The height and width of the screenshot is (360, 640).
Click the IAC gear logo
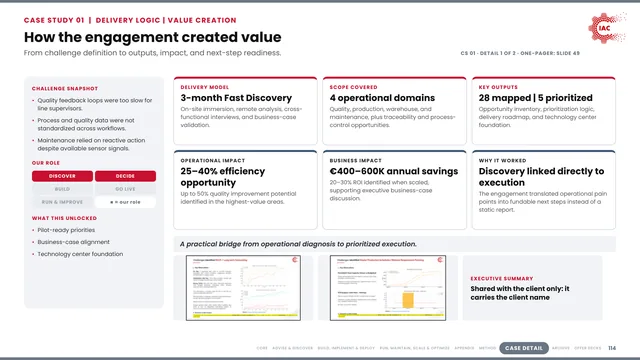click(607, 28)
